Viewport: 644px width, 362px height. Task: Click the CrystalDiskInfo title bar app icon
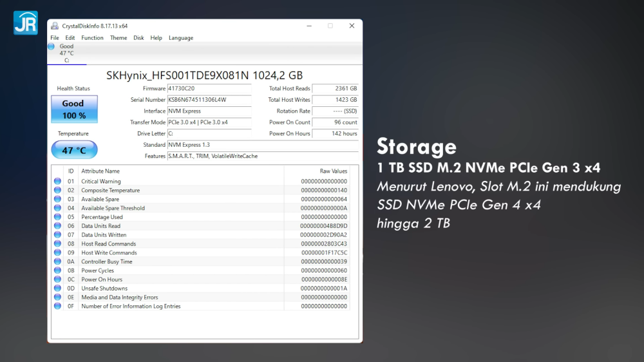(54, 26)
